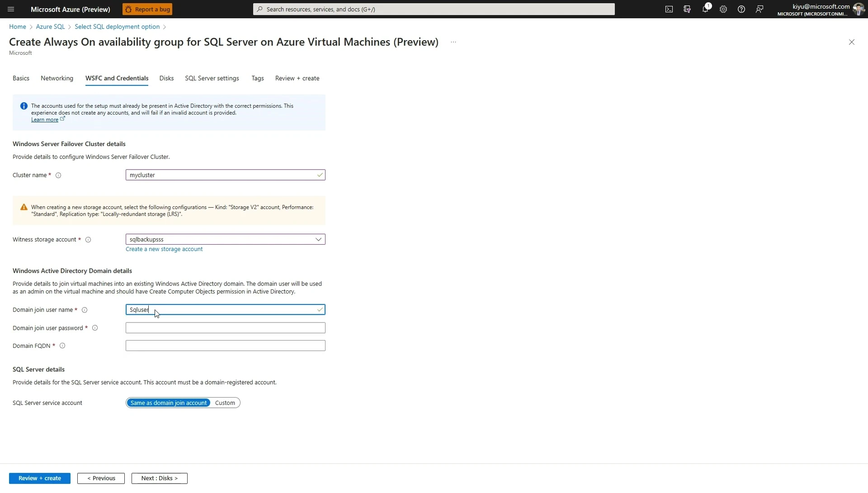Image resolution: width=868 pixels, height=493 pixels.
Task: Show the Domain join user name info icon
Action: 85,310
